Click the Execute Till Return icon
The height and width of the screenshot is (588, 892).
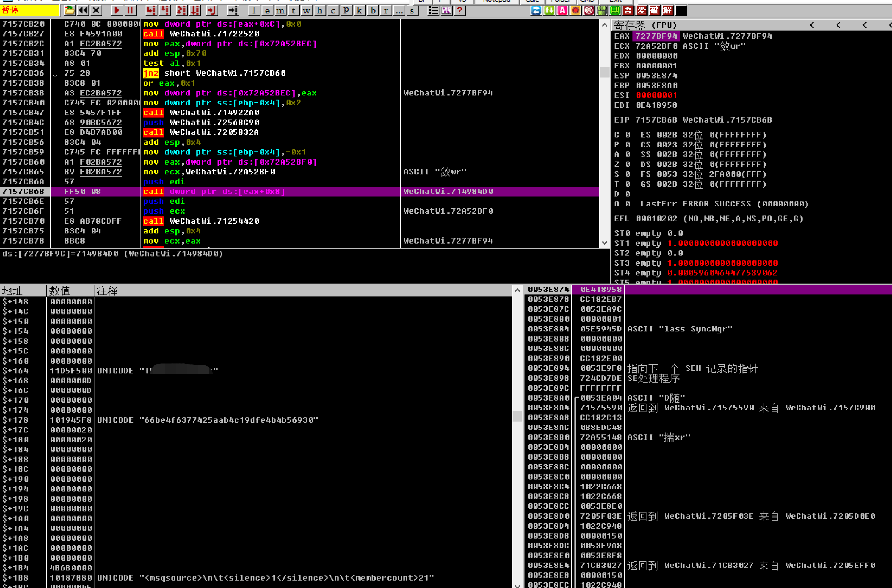coord(212,10)
